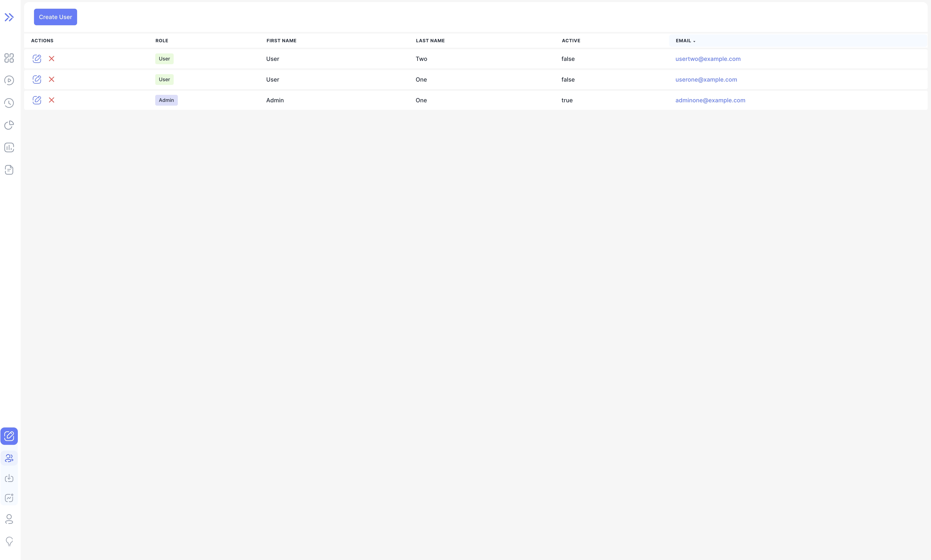Open the pie chart sidebar icon
The image size is (931, 560).
point(9,125)
